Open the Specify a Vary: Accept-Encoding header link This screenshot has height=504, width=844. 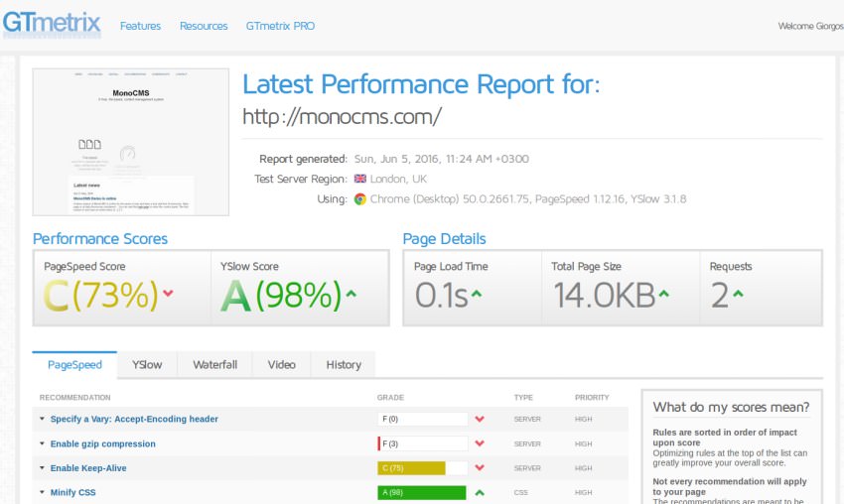click(134, 419)
